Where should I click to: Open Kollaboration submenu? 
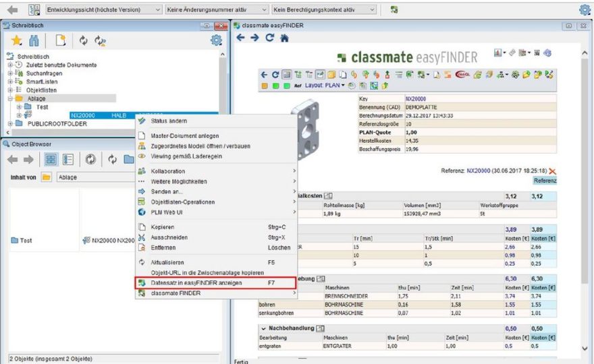tap(216, 171)
